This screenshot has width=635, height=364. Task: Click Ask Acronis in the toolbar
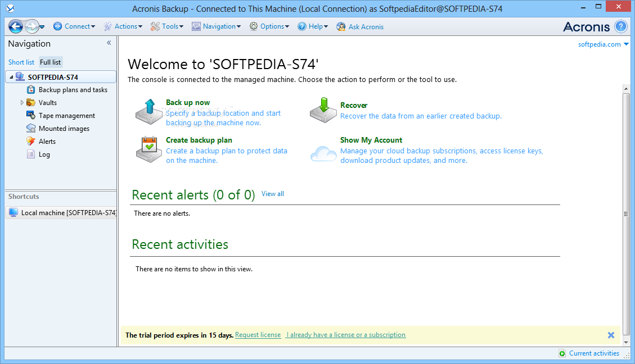[360, 27]
